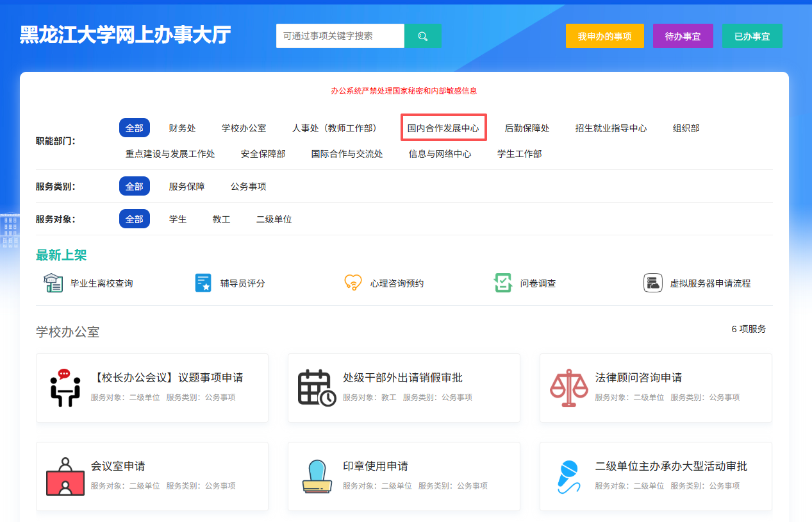812x522 pixels.
Task: Filter by 信息与网络中心 department
Action: tap(440, 154)
